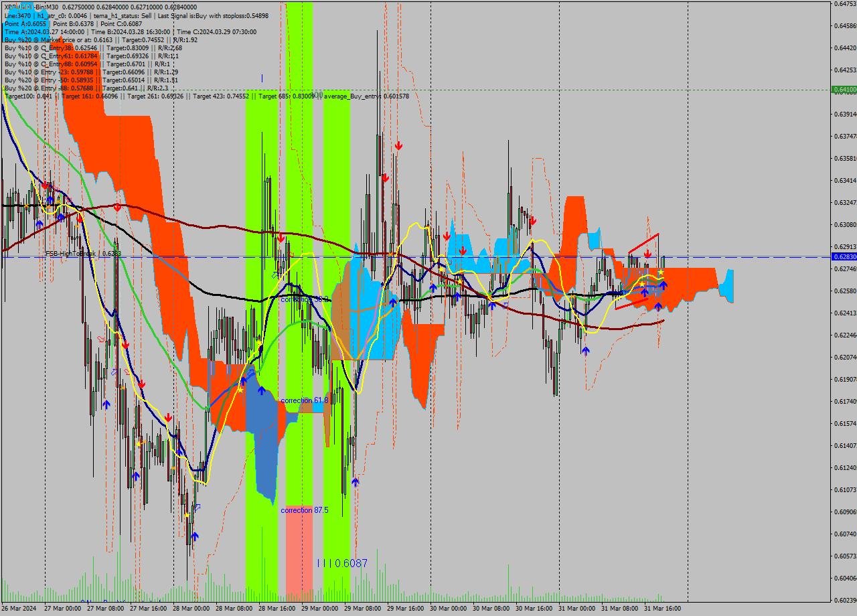Click 'Buy %20 @ Market price' line

100,40
